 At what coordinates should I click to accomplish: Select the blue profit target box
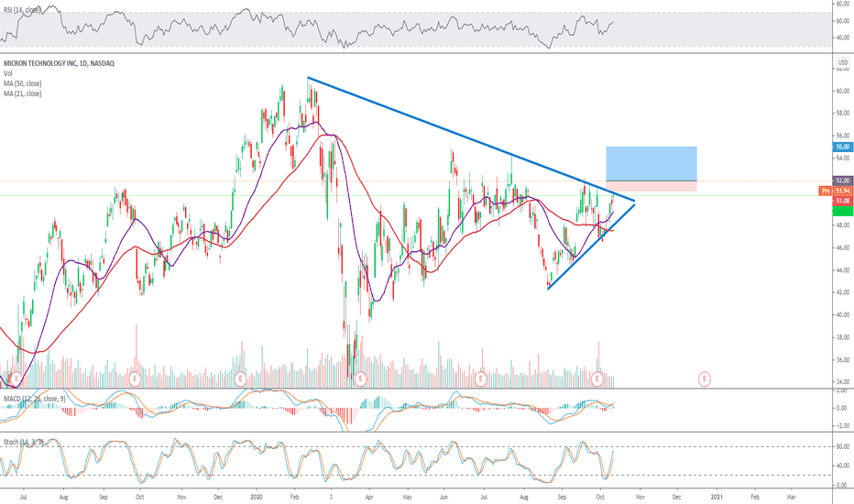[651, 163]
